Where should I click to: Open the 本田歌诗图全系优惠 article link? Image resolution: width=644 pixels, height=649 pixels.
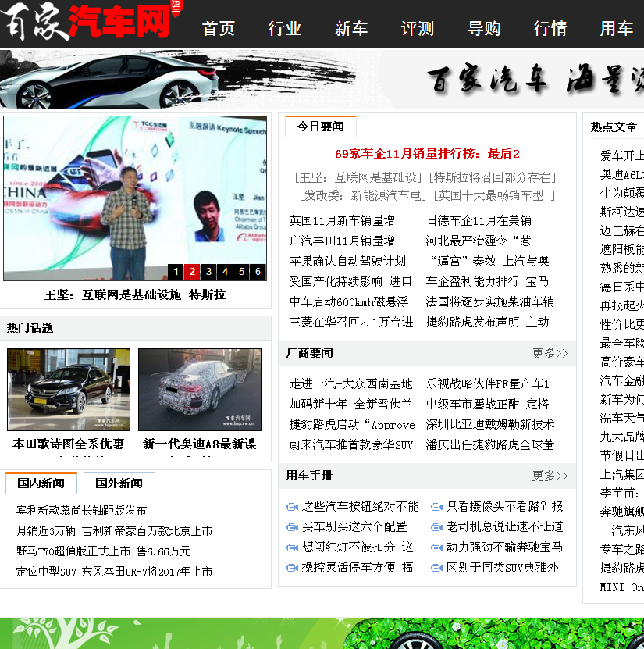[x=68, y=444]
